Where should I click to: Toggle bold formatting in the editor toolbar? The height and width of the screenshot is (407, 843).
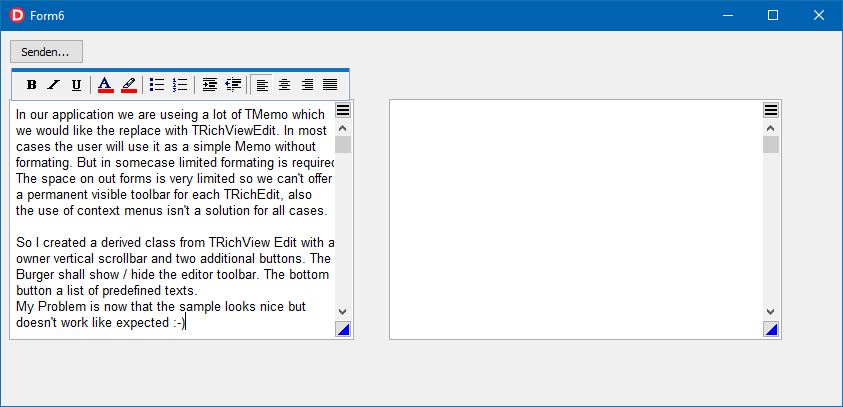(31, 85)
